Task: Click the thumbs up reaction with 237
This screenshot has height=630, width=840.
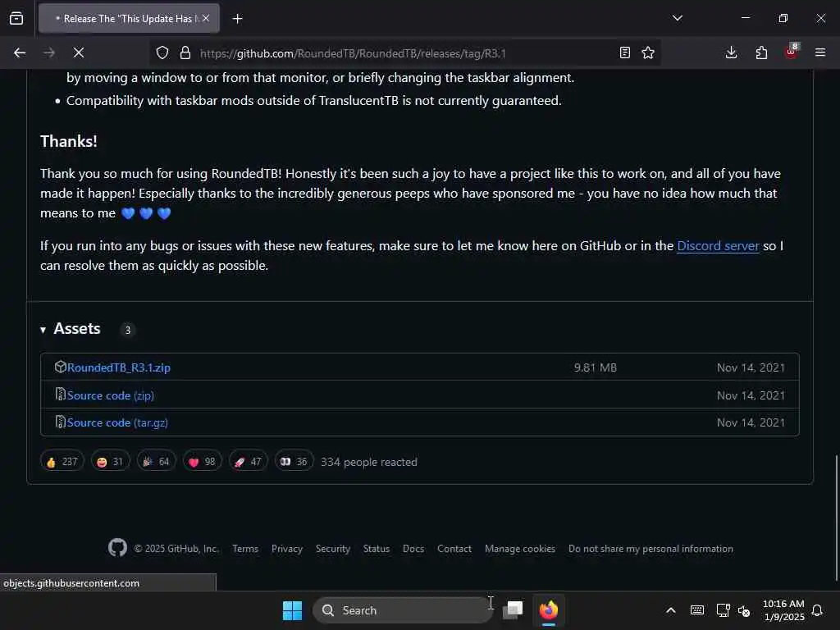Action: coord(62,462)
